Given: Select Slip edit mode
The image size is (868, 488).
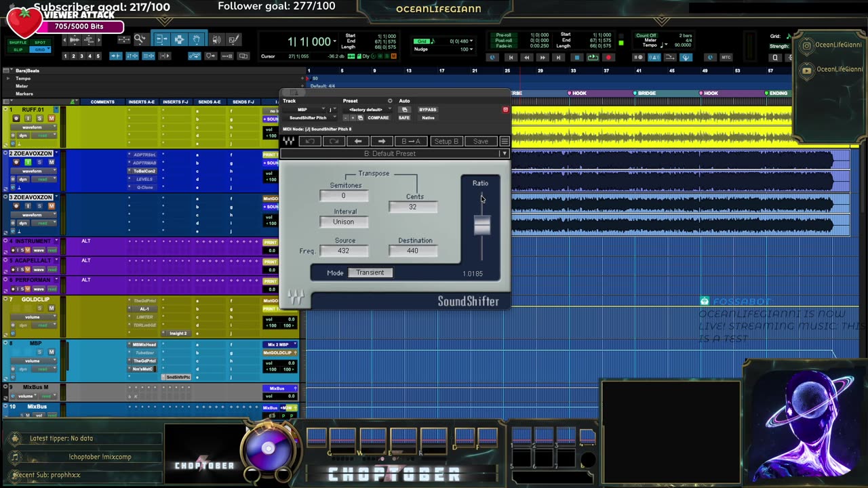Looking at the screenshot, I should [18, 49].
